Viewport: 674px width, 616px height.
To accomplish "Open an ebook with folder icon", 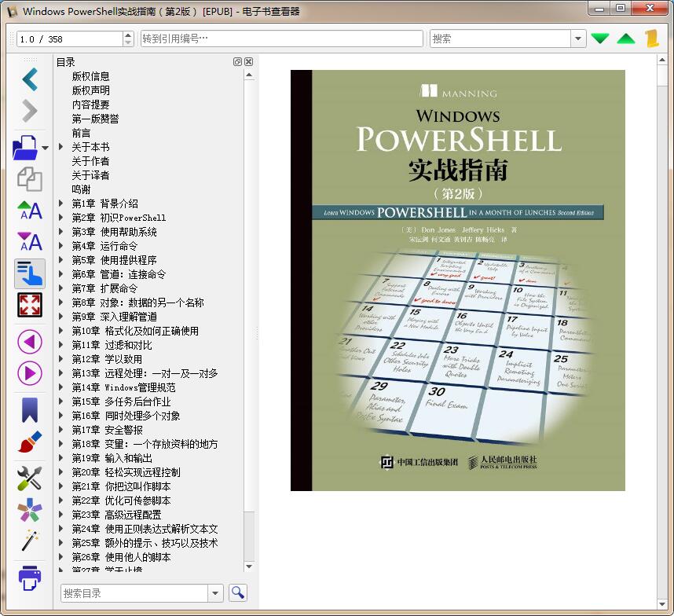I will [25, 148].
